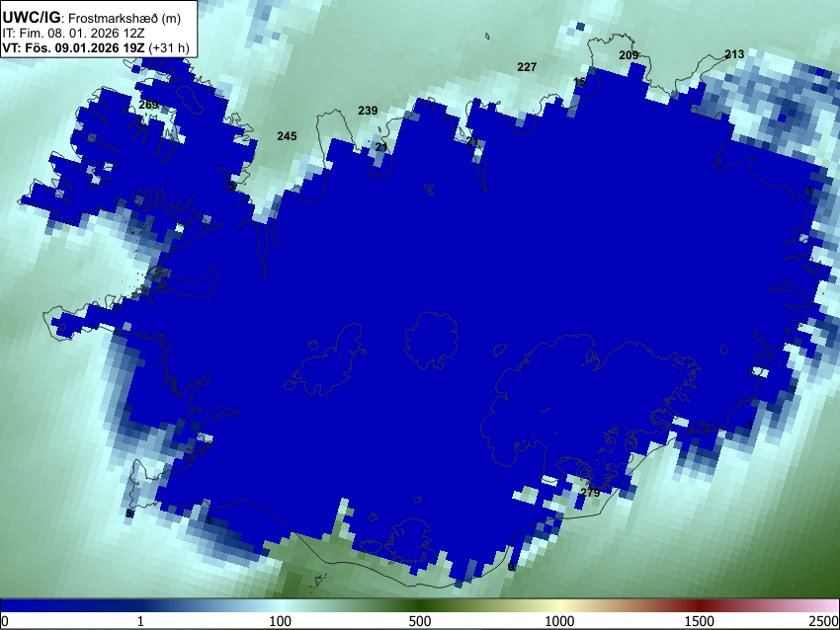Click the 213 value on the map

coord(734,54)
